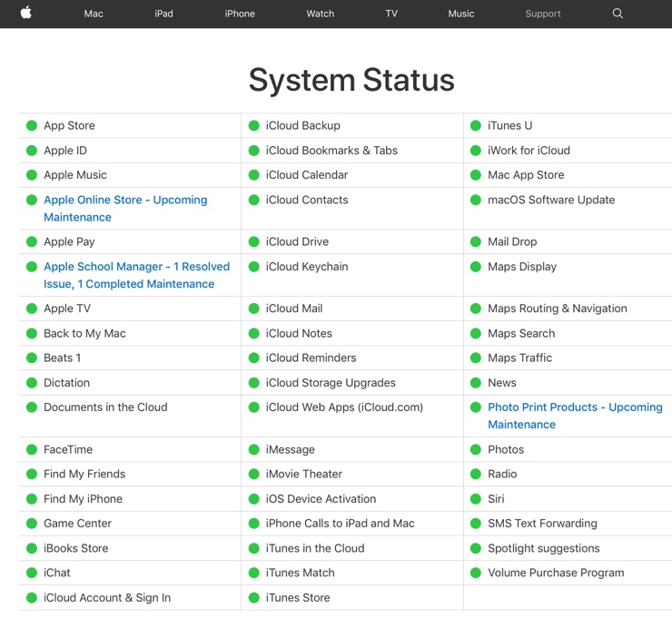Click green status dot beside Mac App Store

[x=476, y=175]
